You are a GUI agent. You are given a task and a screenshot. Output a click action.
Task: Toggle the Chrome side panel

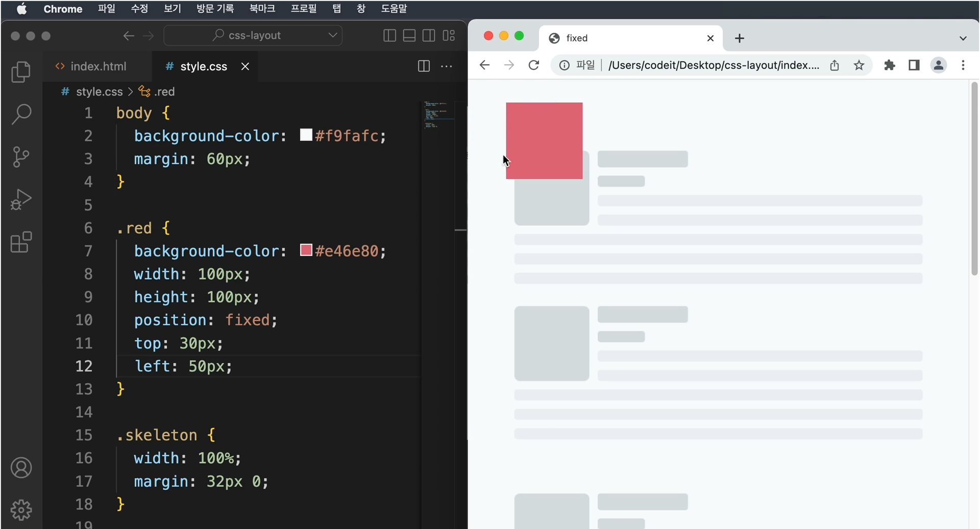914,65
